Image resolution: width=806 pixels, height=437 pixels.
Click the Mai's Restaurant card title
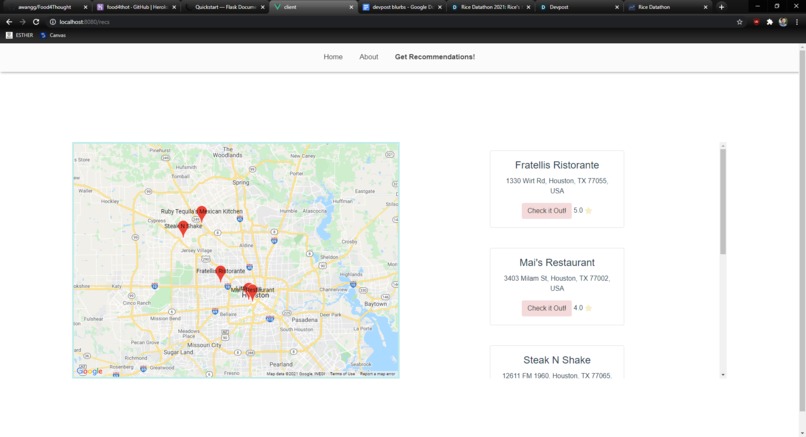(x=557, y=263)
